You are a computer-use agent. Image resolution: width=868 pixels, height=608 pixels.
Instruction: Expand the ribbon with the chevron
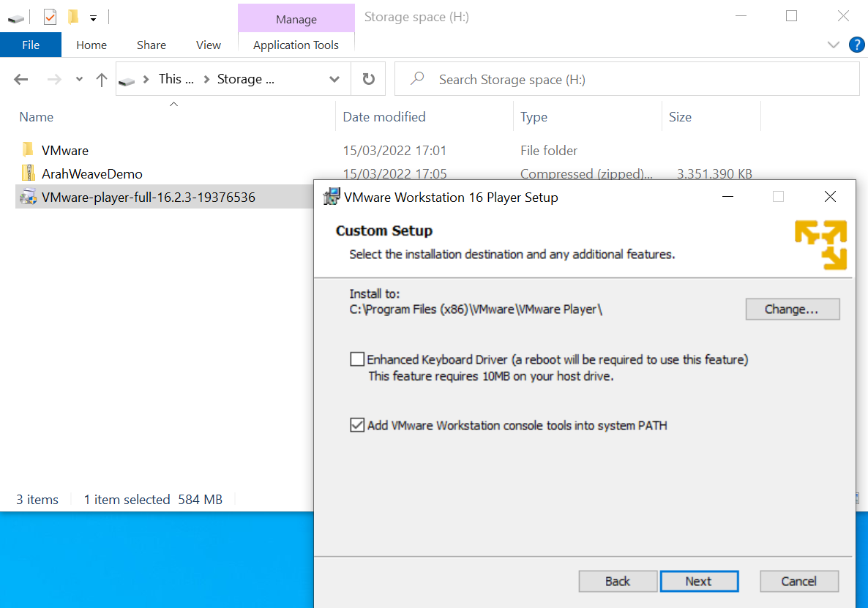pos(833,45)
